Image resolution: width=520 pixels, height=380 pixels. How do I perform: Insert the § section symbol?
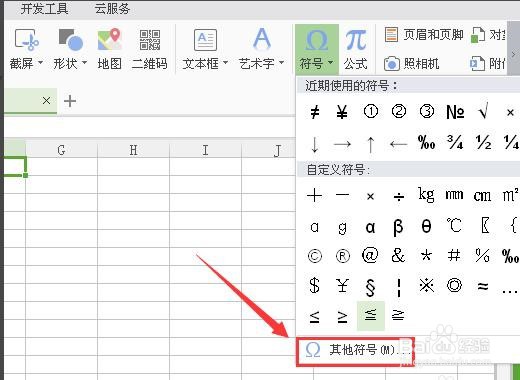370,287
